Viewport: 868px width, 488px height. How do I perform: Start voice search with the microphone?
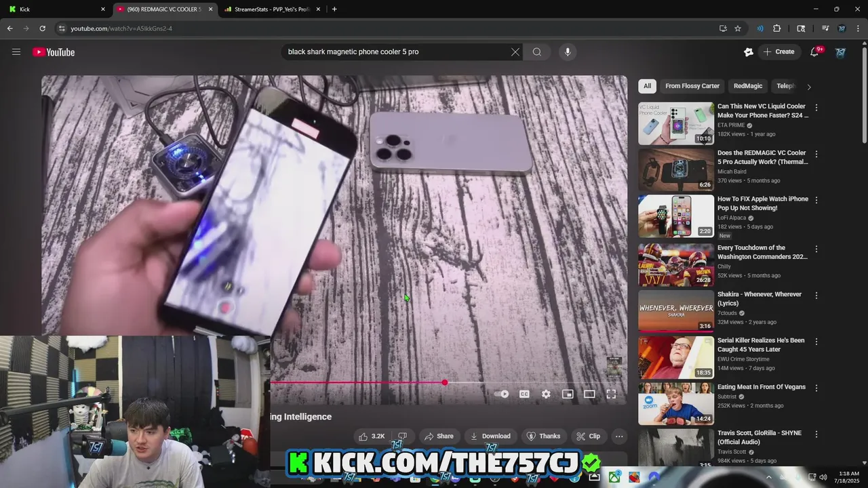pos(568,52)
